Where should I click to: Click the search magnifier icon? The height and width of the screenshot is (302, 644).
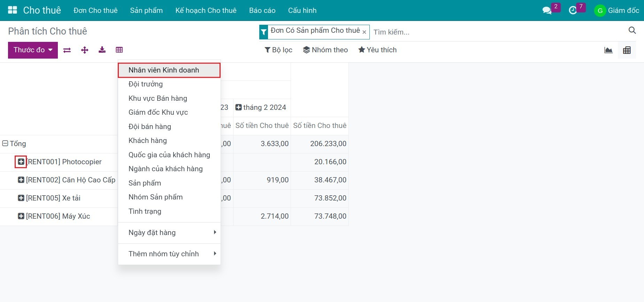pyautogui.click(x=632, y=30)
